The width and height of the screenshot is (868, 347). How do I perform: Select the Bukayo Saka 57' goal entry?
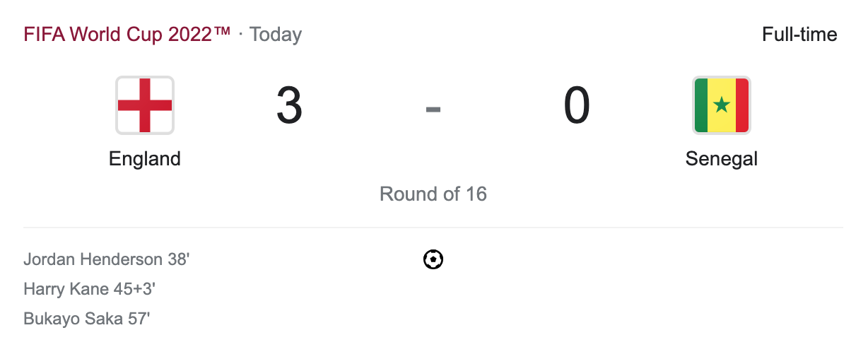[x=87, y=319]
